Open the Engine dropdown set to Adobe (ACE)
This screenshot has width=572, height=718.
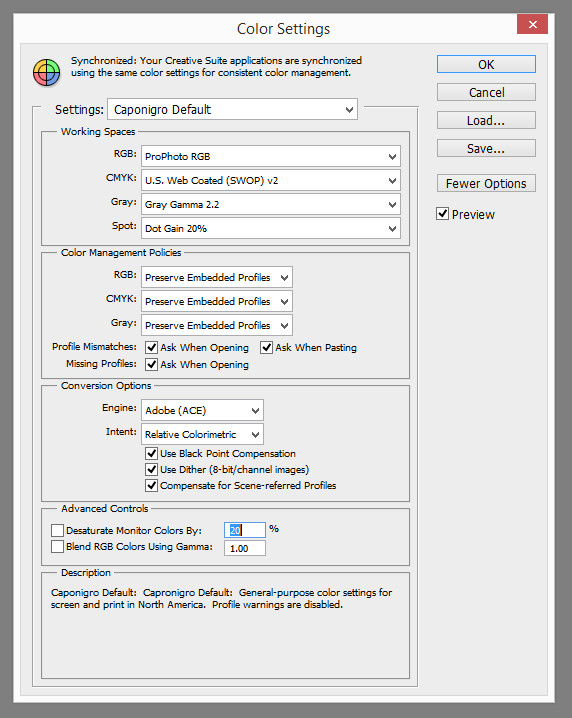click(x=202, y=410)
